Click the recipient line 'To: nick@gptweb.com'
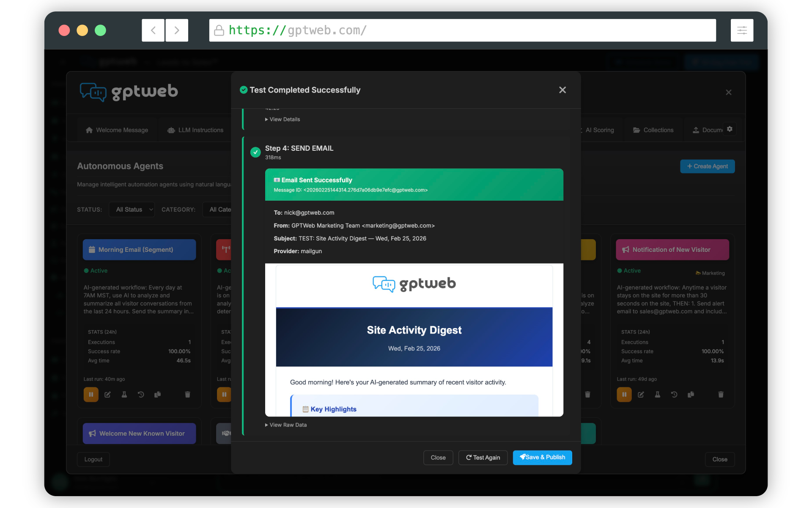This screenshot has width=812, height=508. coord(304,213)
